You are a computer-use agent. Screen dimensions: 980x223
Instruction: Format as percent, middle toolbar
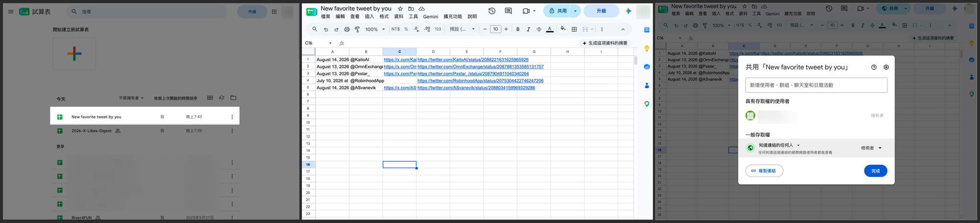(x=406, y=29)
